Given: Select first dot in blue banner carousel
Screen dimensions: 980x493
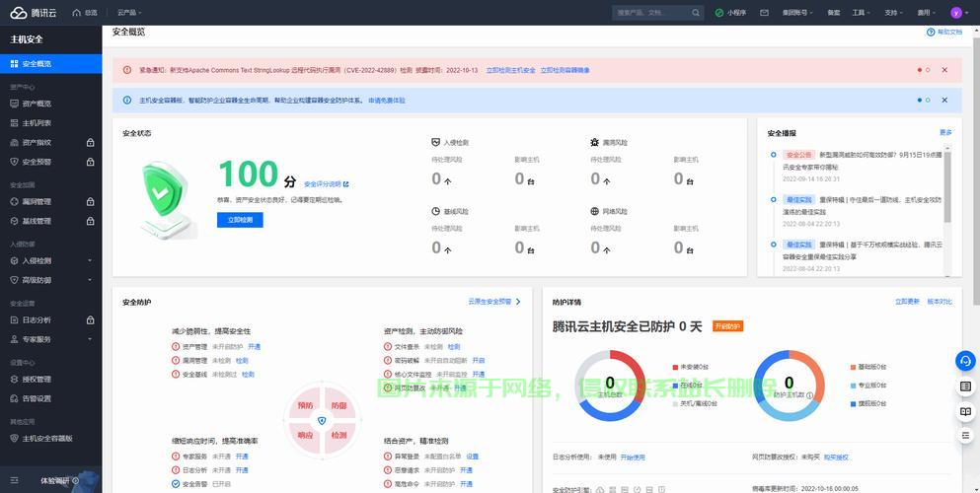Looking at the screenshot, I should (x=920, y=100).
